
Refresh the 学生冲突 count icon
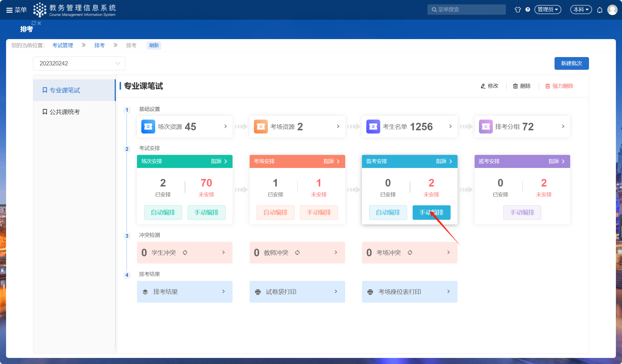[x=185, y=253]
